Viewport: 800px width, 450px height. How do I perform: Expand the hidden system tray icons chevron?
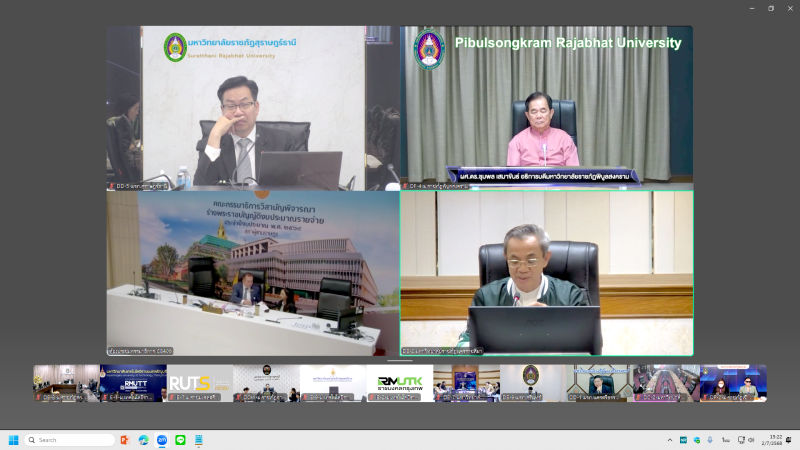(670, 440)
